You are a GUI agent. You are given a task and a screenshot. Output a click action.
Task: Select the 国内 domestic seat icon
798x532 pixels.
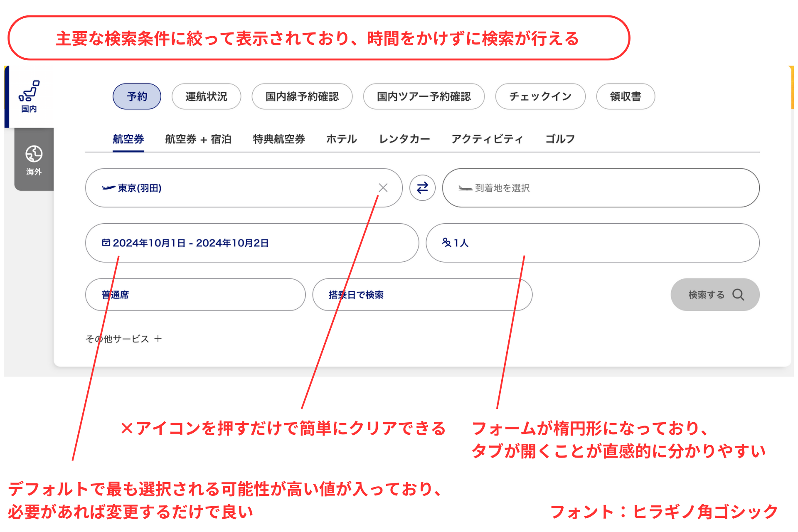[29, 91]
